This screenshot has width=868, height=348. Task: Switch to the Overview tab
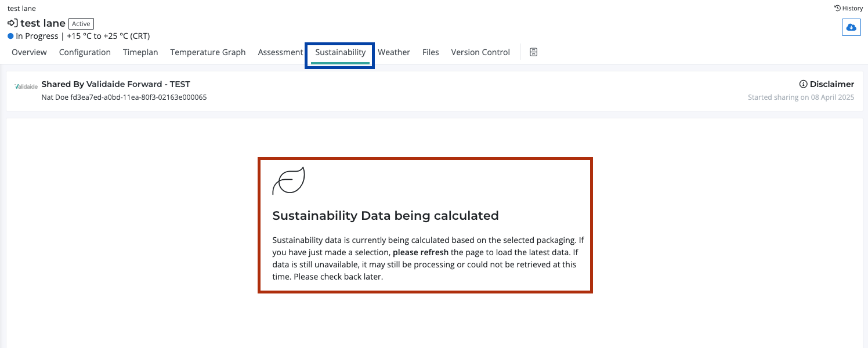pyautogui.click(x=29, y=52)
